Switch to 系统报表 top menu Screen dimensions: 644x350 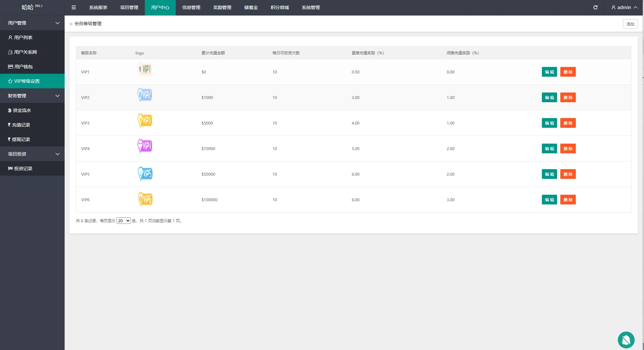pyautogui.click(x=98, y=7)
